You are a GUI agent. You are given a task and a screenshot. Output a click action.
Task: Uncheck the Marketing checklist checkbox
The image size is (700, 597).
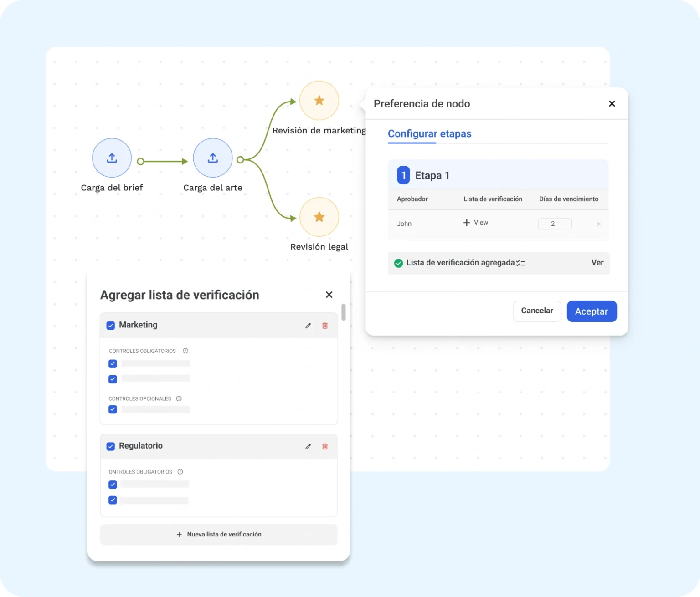[111, 326]
